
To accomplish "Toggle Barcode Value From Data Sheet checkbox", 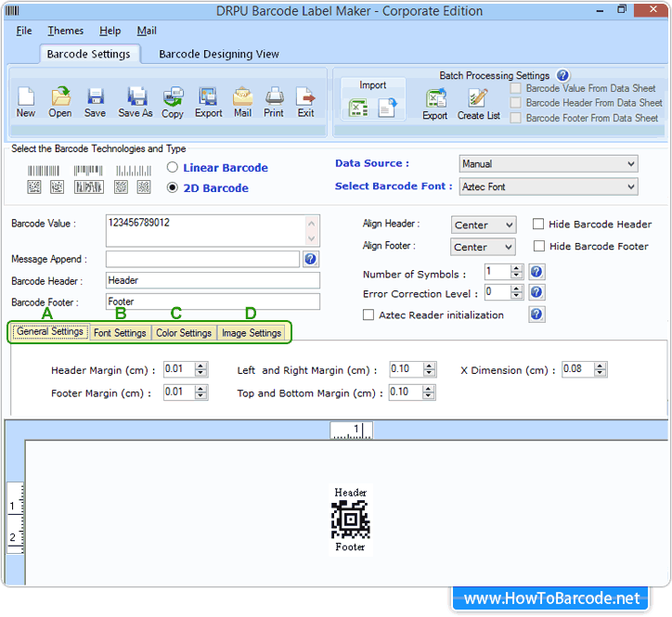I will point(515,88).
